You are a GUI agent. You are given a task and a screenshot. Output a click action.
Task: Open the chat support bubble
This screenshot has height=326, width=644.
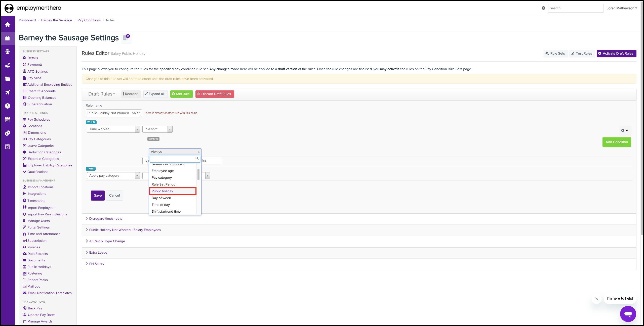[x=628, y=314]
